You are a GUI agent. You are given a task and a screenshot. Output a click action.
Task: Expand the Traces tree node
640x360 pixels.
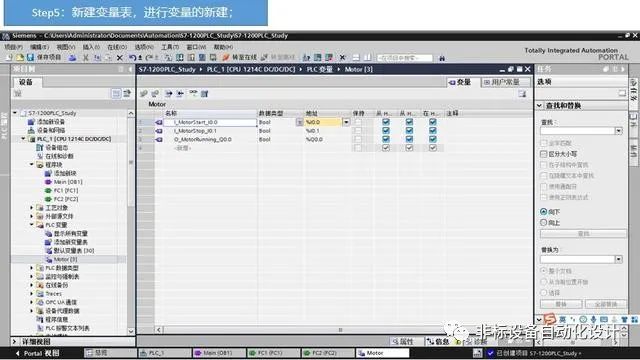[31, 294]
